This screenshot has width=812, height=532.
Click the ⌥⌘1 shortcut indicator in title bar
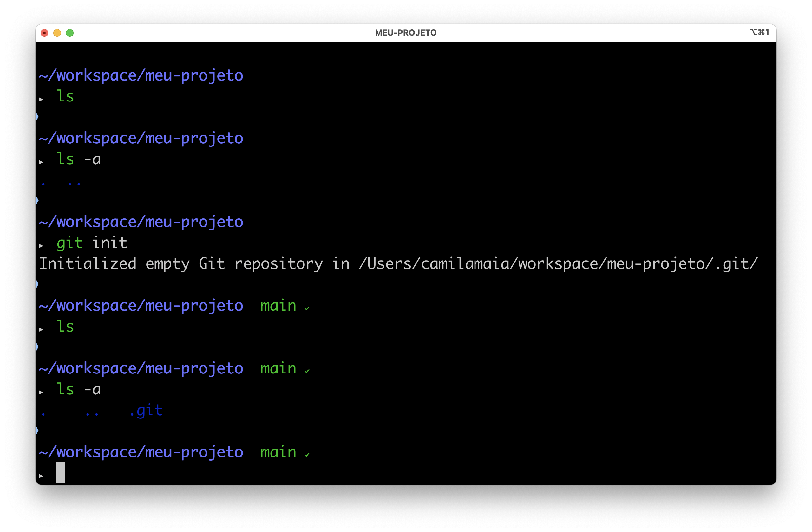point(759,32)
